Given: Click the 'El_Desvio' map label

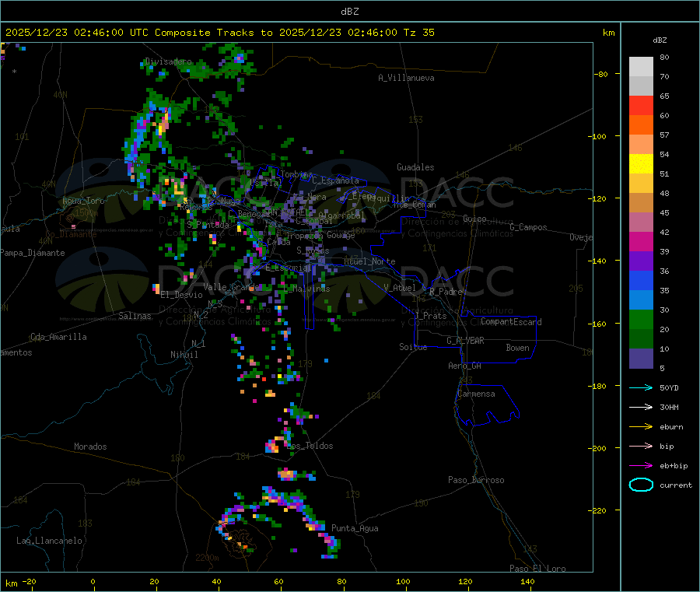Looking at the screenshot, I should click(181, 295).
